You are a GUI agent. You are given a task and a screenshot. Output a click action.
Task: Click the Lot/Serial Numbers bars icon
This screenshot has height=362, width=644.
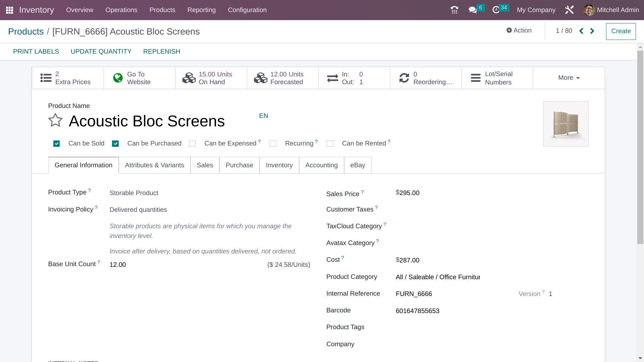click(x=476, y=78)
